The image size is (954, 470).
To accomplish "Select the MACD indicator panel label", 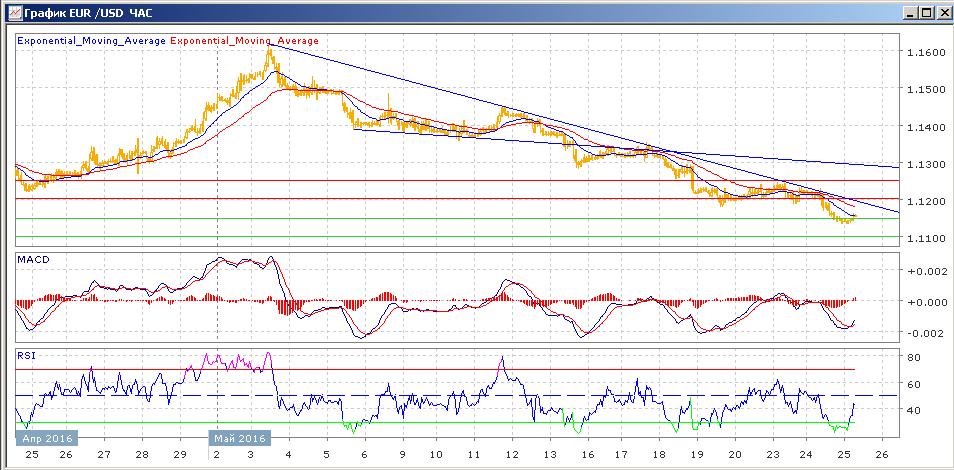I will (34, 260).
